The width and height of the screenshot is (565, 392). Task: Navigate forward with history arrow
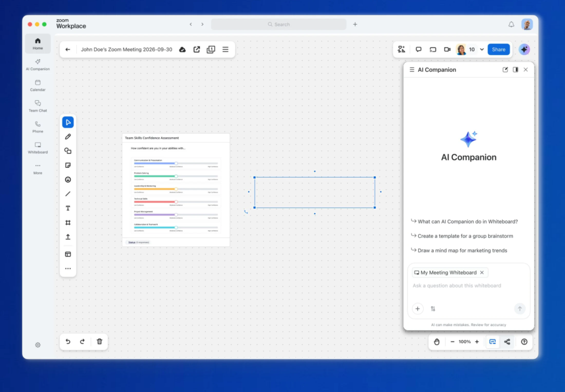(x=202, y=24)
